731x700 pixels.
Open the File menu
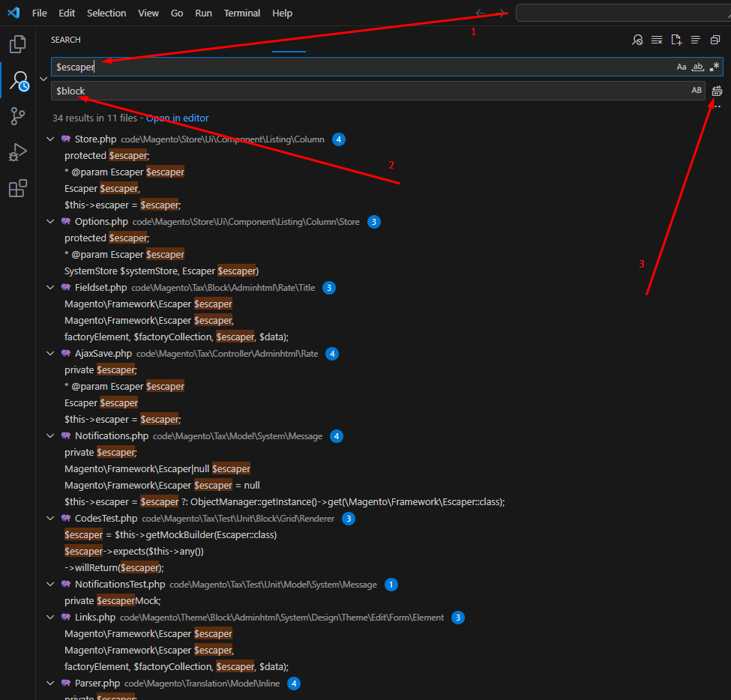[x=40, y=13]
